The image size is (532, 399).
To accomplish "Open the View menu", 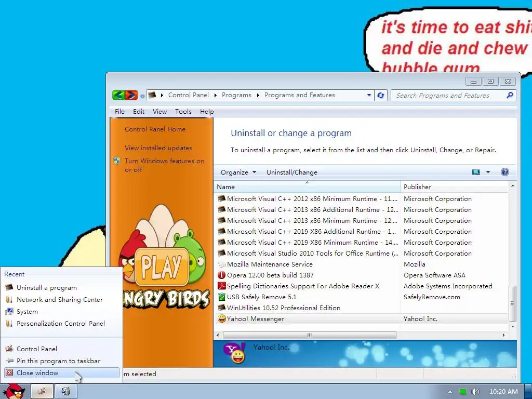I will tap(159, 112).
